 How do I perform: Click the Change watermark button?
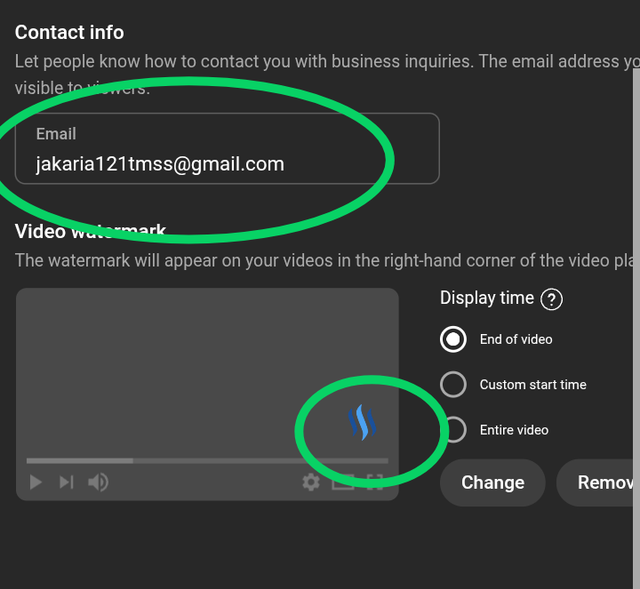493,482
